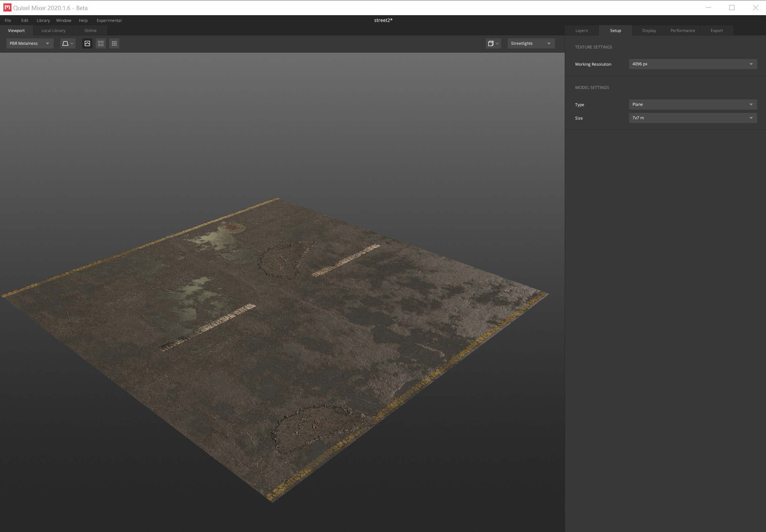Image resolution: width=766 pixels, height=532 pixels.
Task: Switch to the Display tab
Action: (x=649, y=31)
